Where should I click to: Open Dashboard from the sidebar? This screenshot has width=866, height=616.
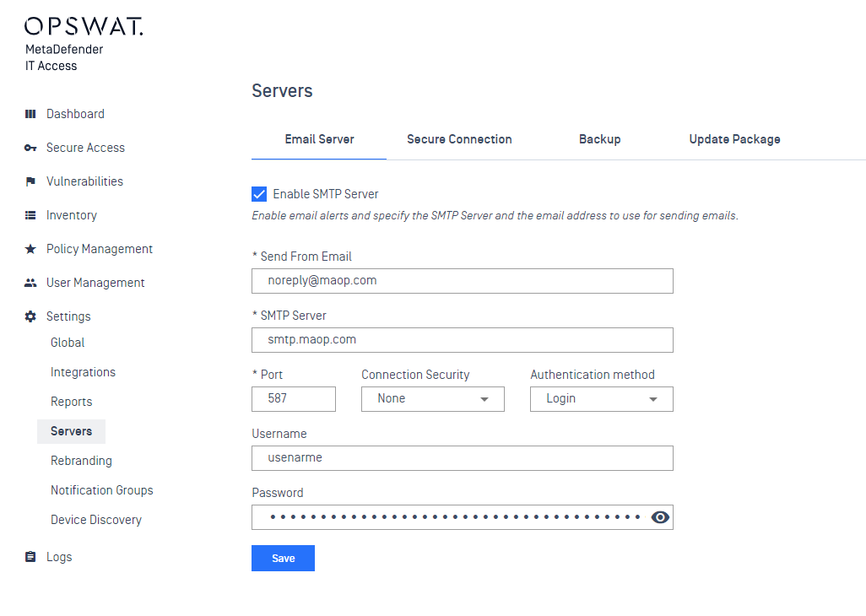pos(75,114)
